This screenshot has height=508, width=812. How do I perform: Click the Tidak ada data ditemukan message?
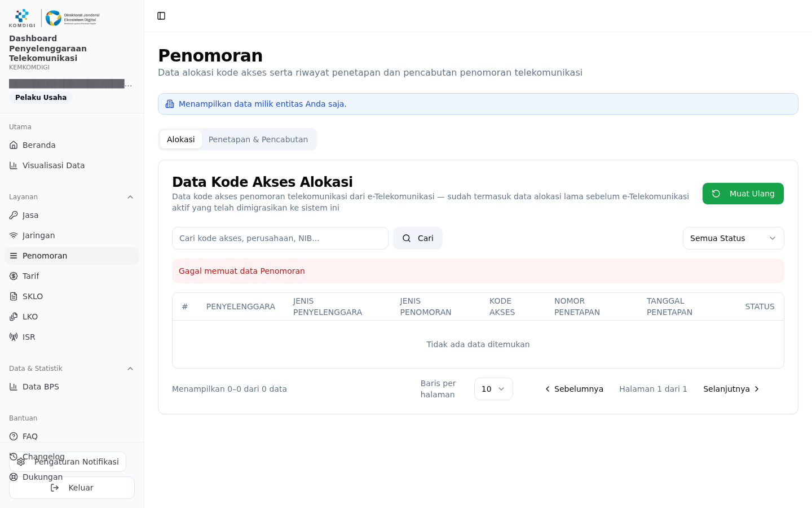tap(478, 344)
